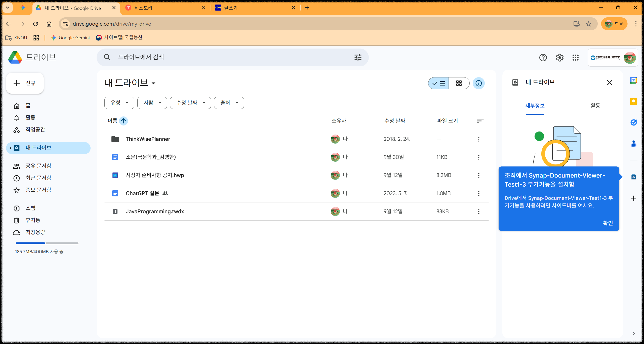Open the Contacts side panel icon
This screenshot has width=644, height=344.
coord(633,144)
